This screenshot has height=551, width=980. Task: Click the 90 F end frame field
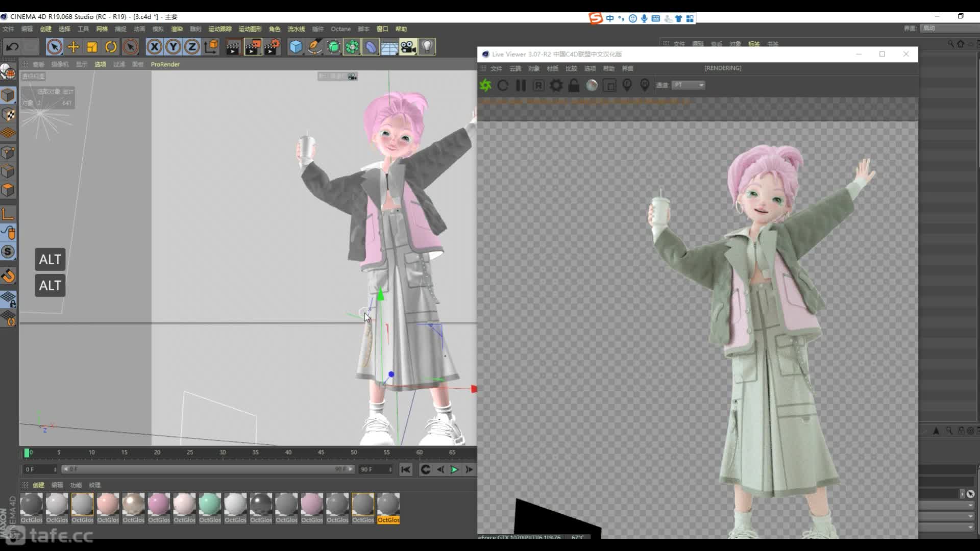376,469
